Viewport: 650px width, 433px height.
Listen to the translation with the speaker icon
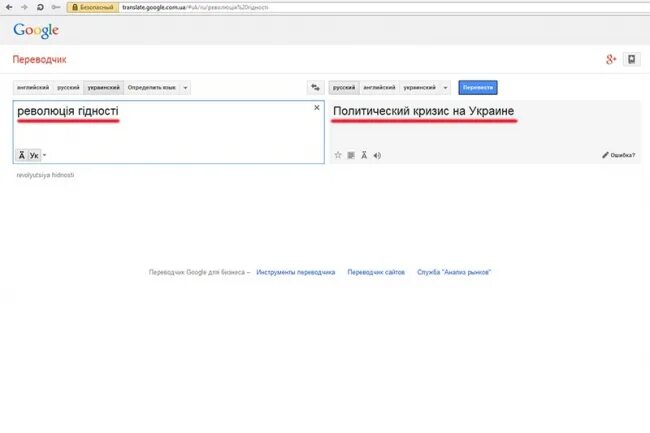point(377,155)
